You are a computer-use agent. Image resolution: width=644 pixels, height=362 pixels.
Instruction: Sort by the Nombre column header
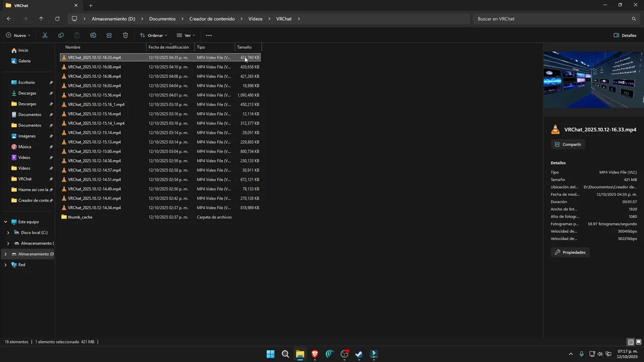coord(103,47)
